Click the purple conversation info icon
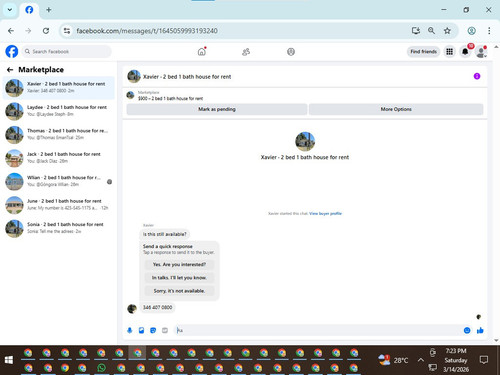The image size is (500, 375). (477, 76)
